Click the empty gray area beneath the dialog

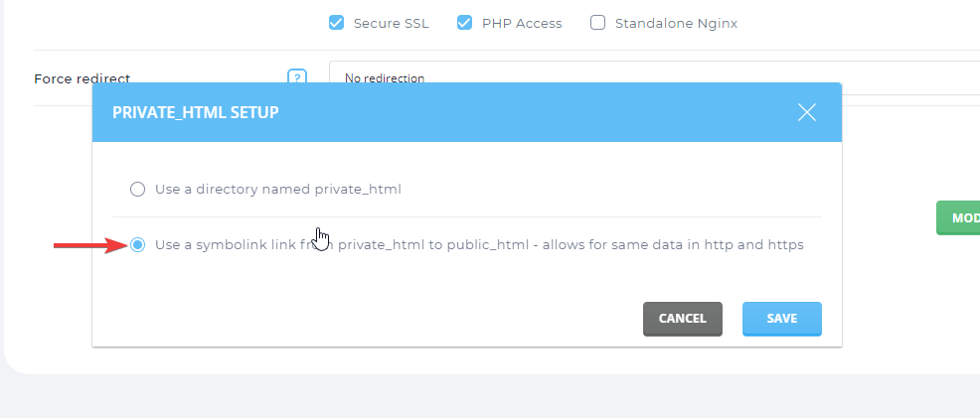490,396
